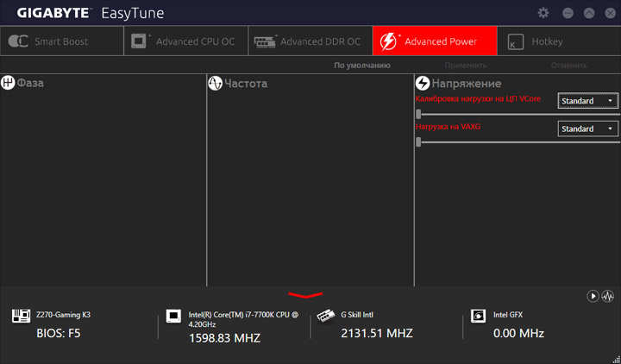Click the 0.00 MHz graphics frequency value
Screen dimensions: 621x364
click(519, 334)
